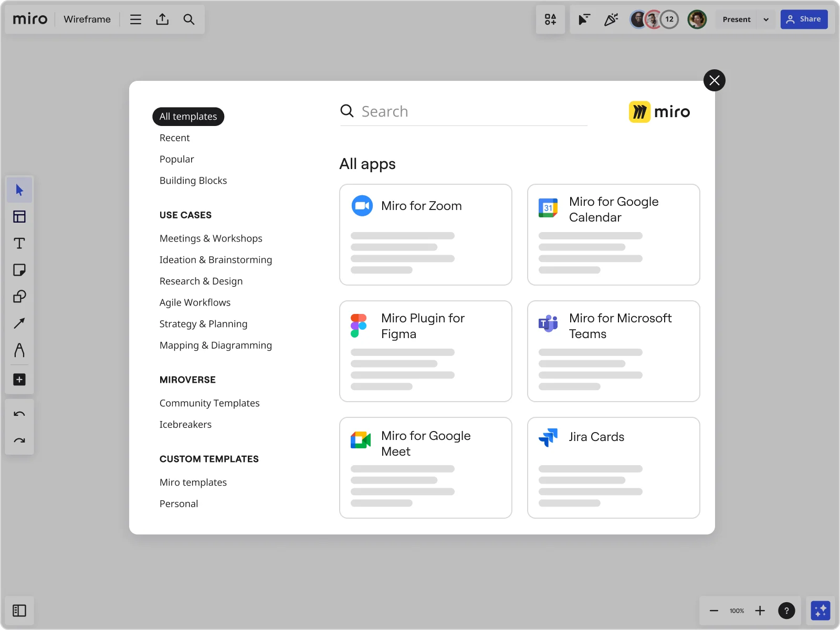
Task: Open the Miro AI sparkle assistant
Action: (820, 611)
